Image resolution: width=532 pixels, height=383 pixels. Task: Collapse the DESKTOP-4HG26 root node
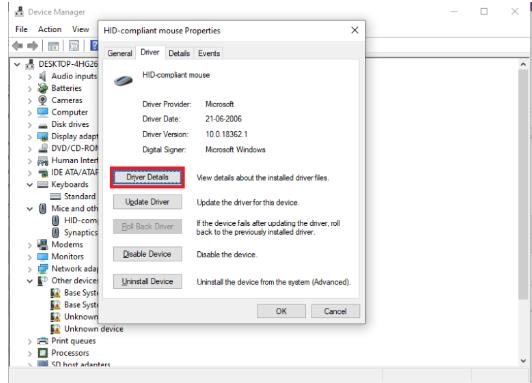click(x=17, y=64)
